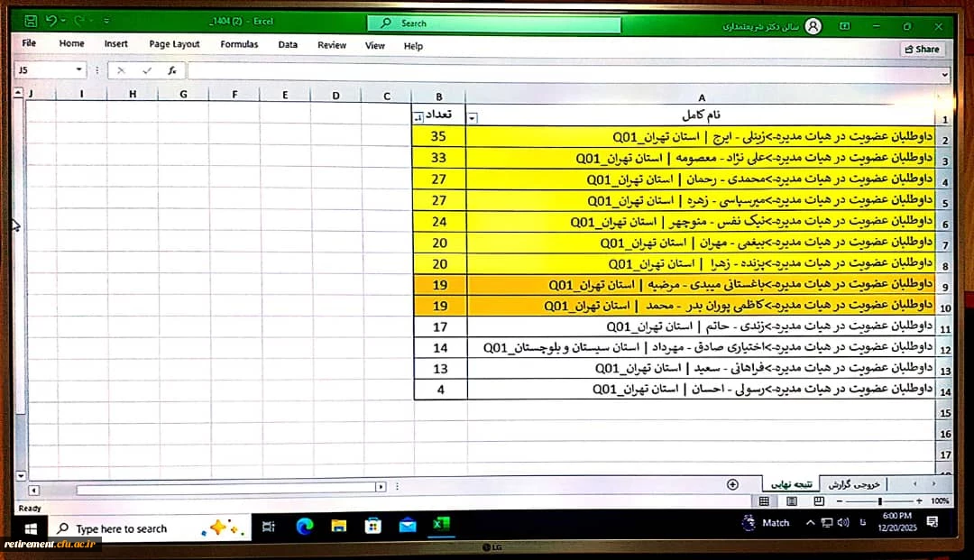The height and width of the screenshot is (560, 974).
Task: Switch to Page Break Preview icon
Action: click(816, 500)
